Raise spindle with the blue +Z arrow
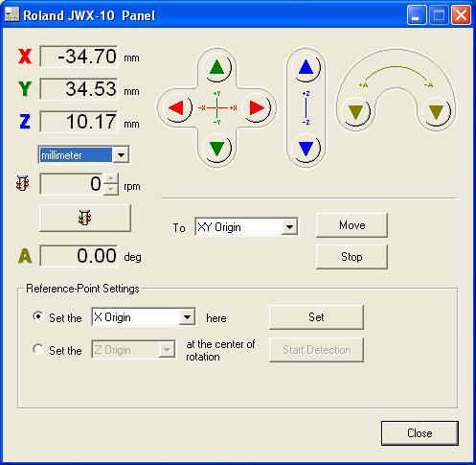Viewport: 476px width, 465px height. (x=306, y=68)
